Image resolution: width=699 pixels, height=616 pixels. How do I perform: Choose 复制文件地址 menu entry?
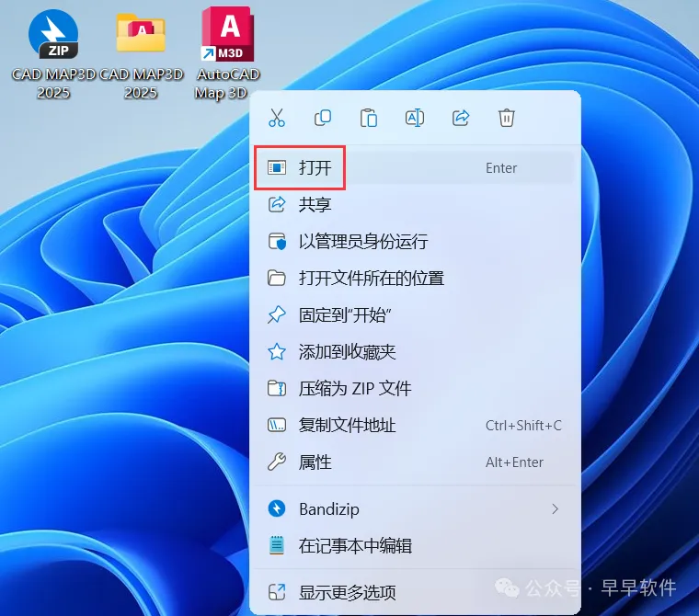click(415, 426)
